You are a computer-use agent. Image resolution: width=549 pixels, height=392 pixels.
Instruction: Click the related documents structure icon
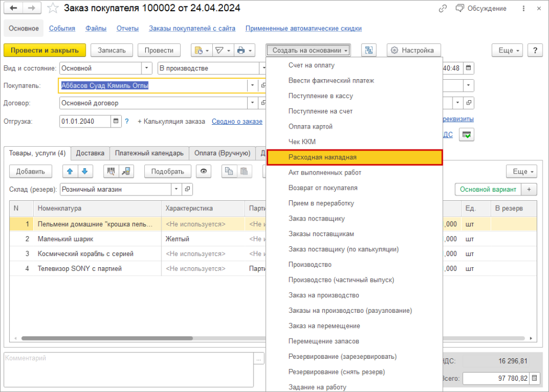369,50
